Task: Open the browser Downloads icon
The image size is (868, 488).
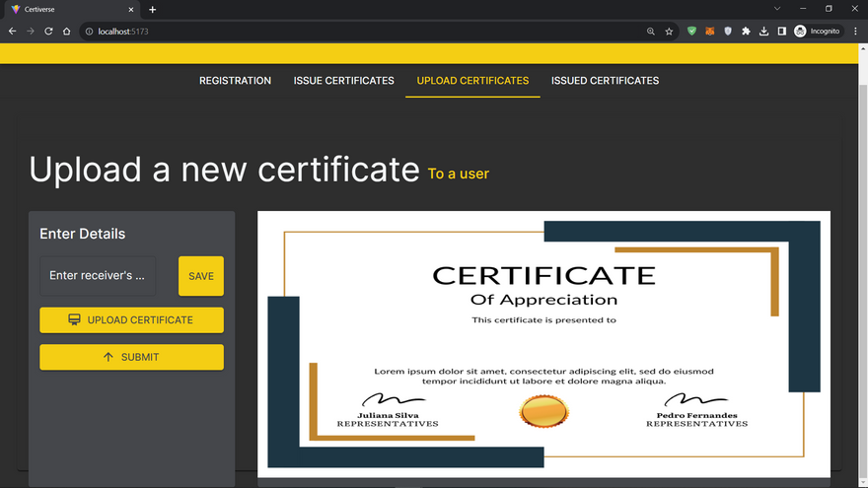Action: (763, 32)
